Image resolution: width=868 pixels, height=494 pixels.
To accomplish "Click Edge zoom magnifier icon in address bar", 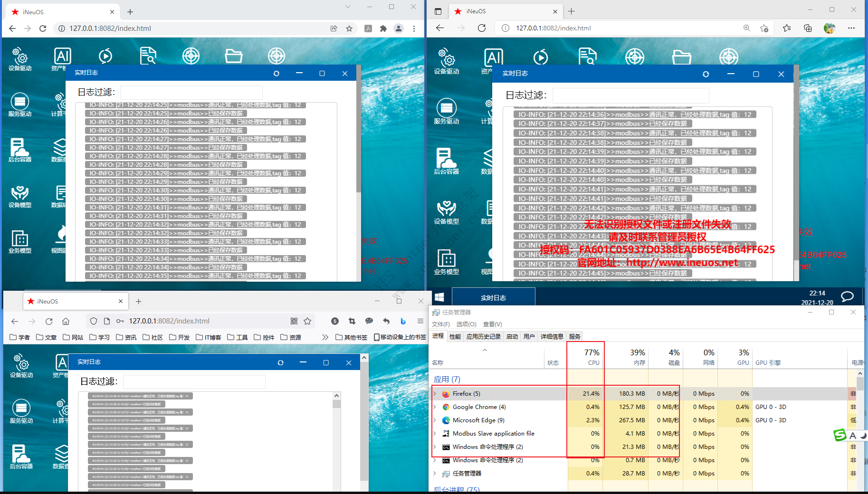I will [747, 28].
